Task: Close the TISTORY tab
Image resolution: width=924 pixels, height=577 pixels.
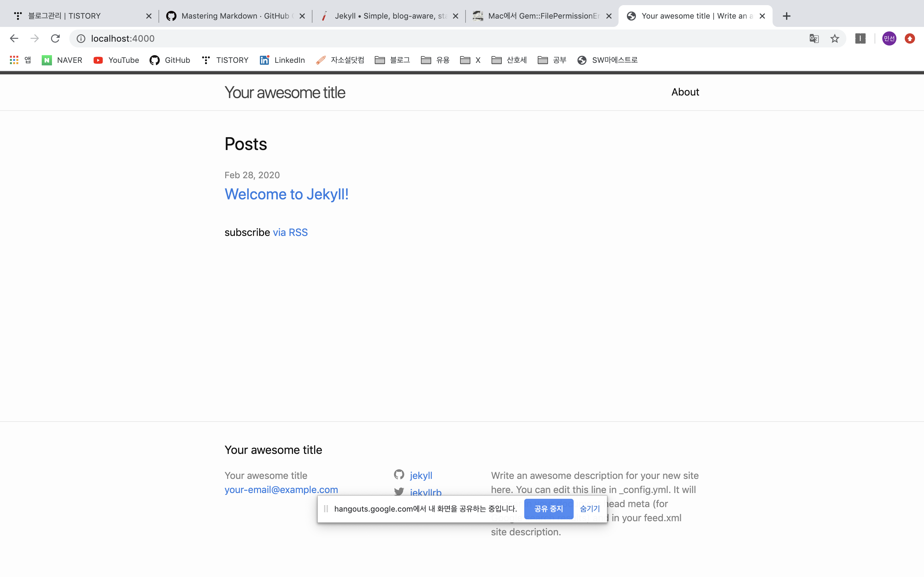Action: [x=149, y=16]
